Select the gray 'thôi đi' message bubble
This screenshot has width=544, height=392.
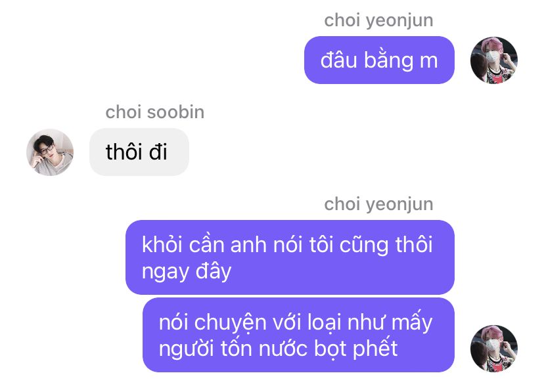coord(139,152)
